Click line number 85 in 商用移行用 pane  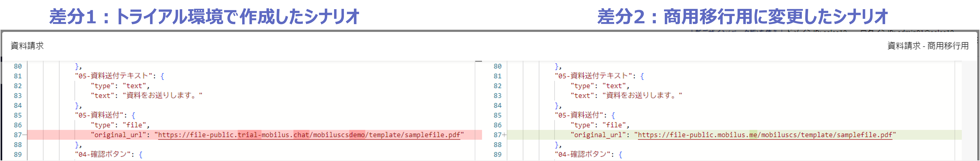point(498,115)
